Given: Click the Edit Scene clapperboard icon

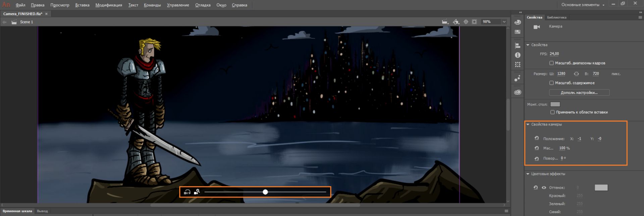Looking at the screenshot, I should coord(445,22).
